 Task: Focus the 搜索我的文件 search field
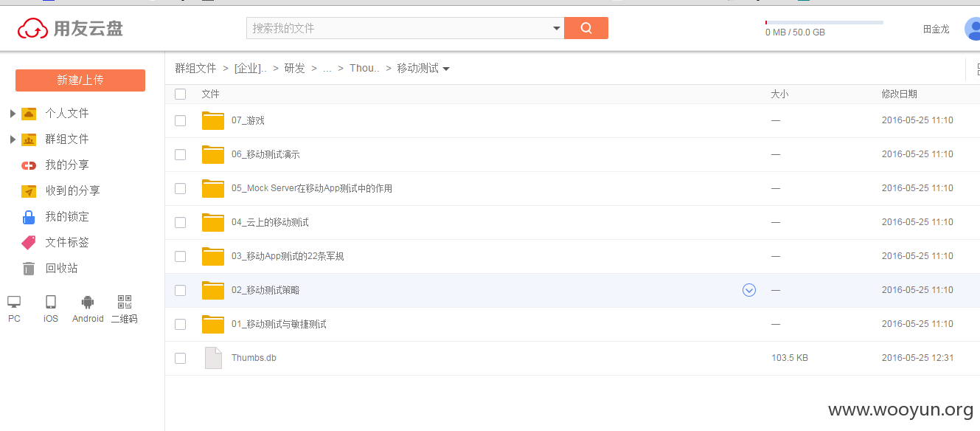[x=398, y=28]
